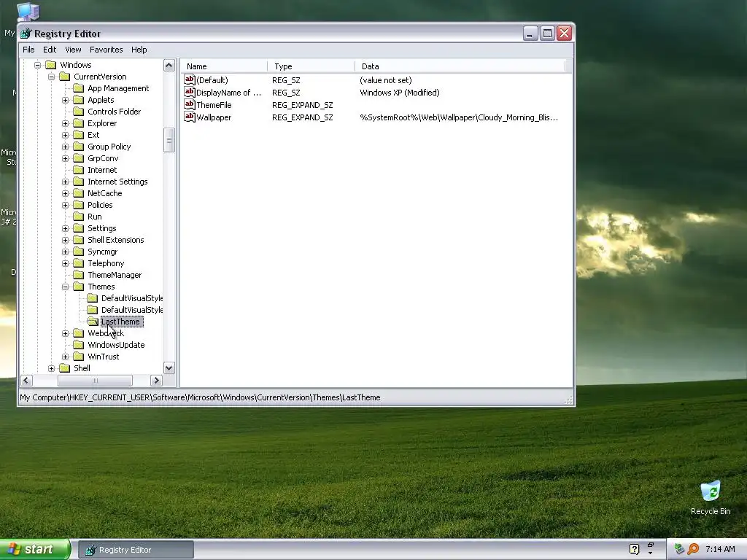Sort values by the Type column header
The width and height of the screenshot is (747, 560).
coord(311,66)
